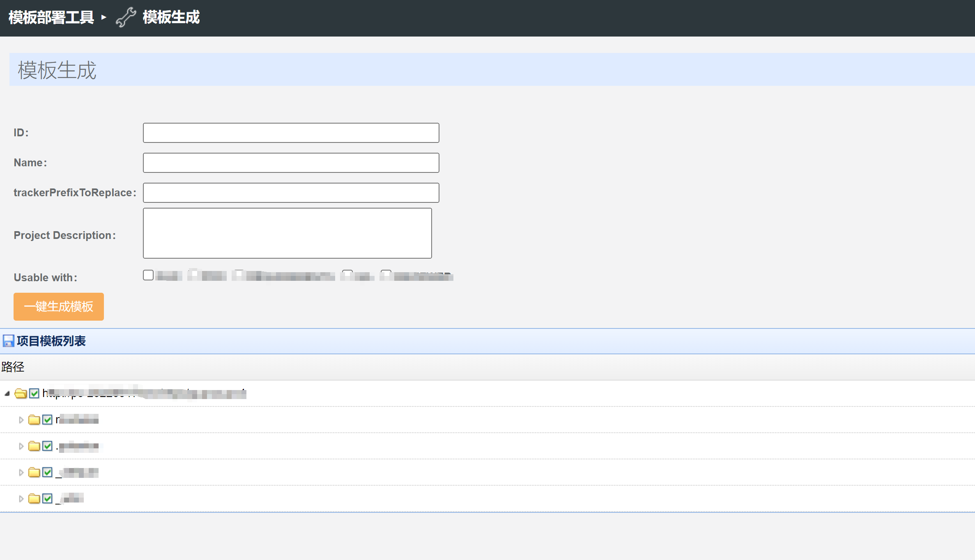Select the root http path row text
This screenshot has height=560, width=975.
tap(144, 393)
